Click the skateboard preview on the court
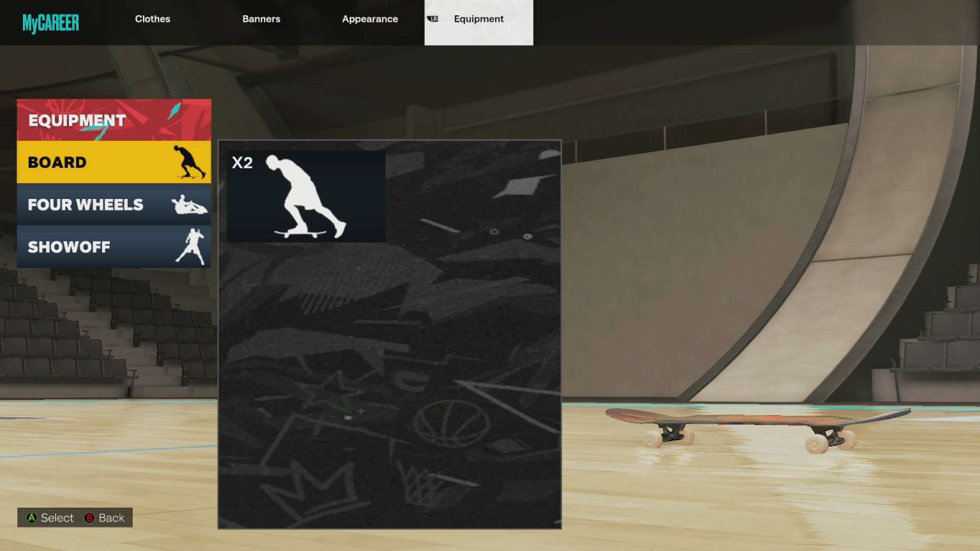Viewport: 980px width, 551px height. pyautogui.click(x=756, y=427)
